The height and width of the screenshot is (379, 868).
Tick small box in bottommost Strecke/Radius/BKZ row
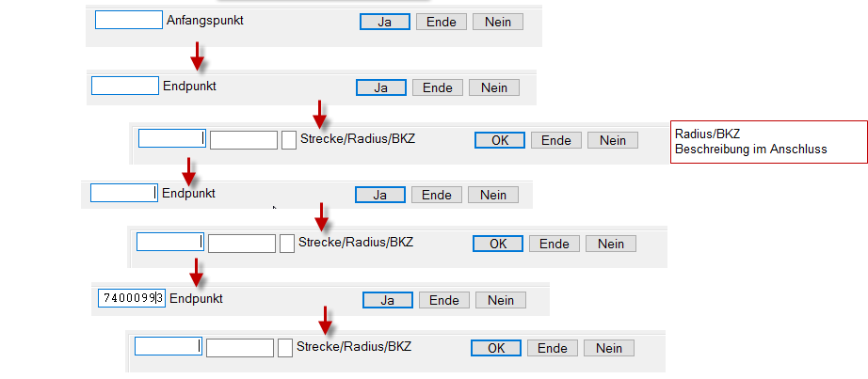pos(285,348)
